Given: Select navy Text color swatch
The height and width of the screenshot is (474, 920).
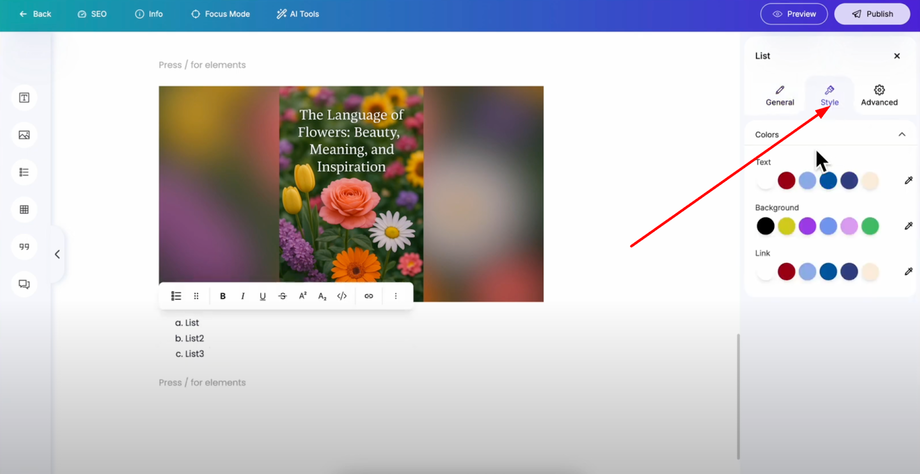Looking at the screenshot, I should [849, 181].
